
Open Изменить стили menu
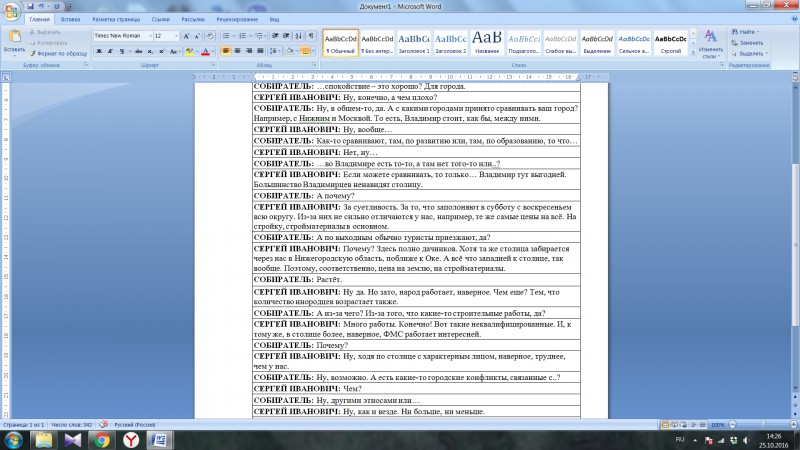point(710,44)
